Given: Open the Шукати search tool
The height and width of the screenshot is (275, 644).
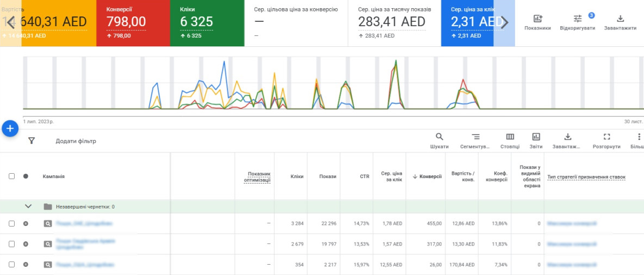Looking at the screenshot, I should pos(439,137).
